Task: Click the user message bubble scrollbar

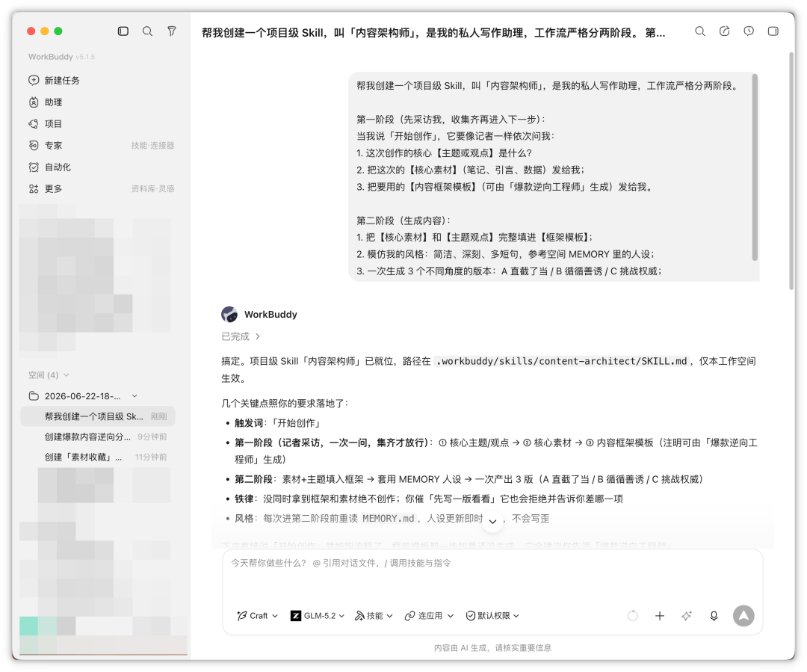Action: (755, 167)
